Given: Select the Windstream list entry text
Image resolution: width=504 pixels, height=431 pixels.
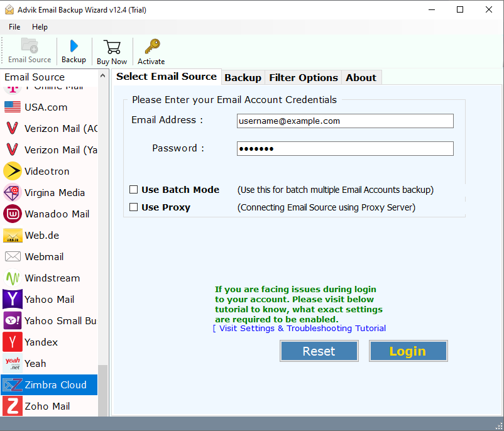Looking at the screenshot, I should (52, 278).
